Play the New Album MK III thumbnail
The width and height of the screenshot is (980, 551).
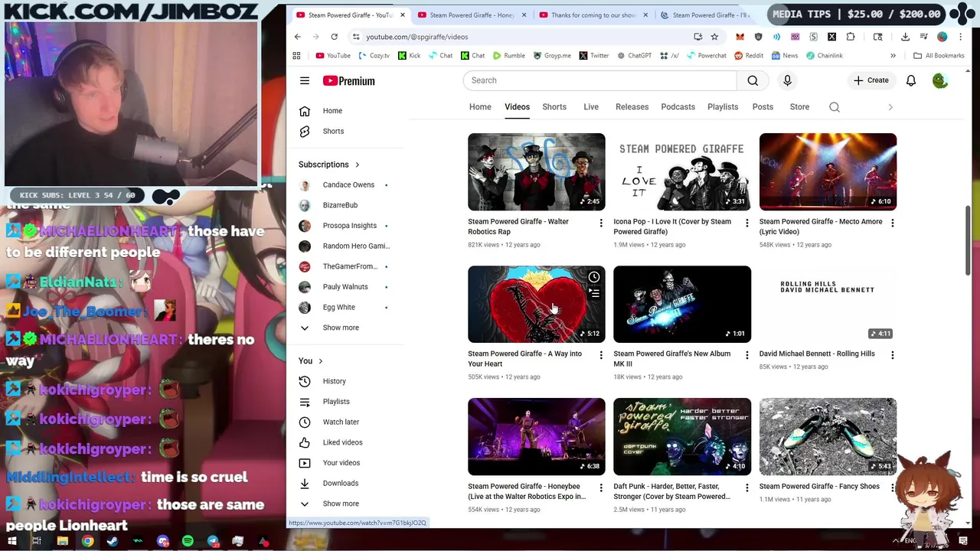click(x=682, y=304)
